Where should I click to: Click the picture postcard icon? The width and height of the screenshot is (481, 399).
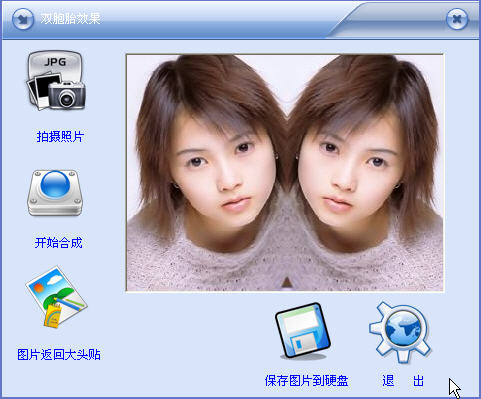click(56, 297)
